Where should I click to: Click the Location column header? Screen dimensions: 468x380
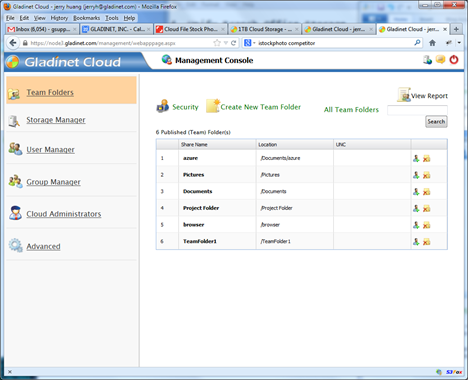pyautogui.click(x=295, y=144)
